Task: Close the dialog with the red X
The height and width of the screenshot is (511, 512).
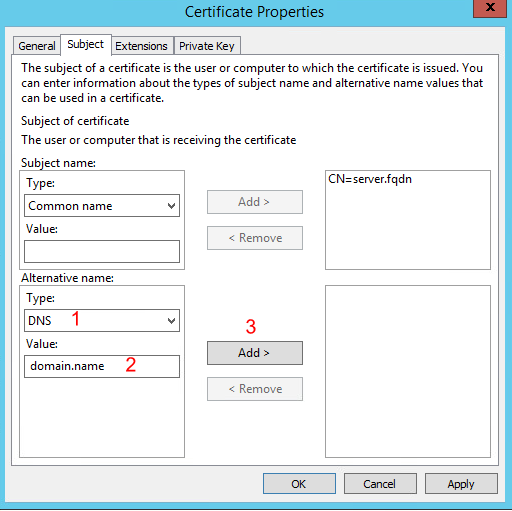Action: [x=490, y=8]
